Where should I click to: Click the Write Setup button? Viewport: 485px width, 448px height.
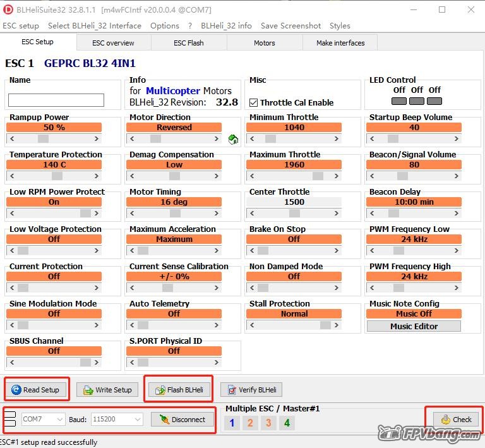click(107, 390)
